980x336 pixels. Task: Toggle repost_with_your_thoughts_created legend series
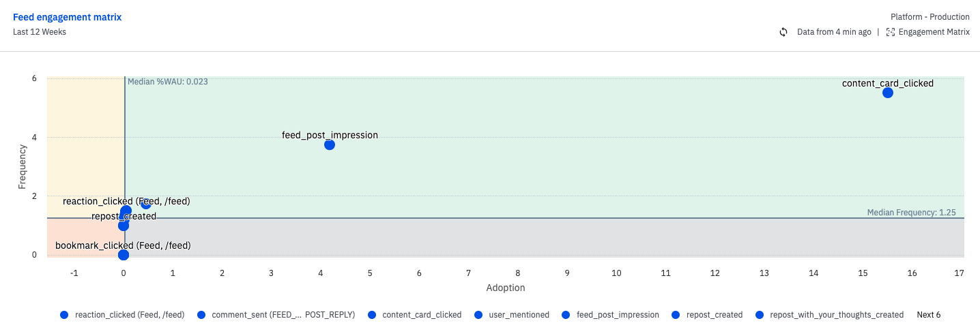tap(829, 315)
